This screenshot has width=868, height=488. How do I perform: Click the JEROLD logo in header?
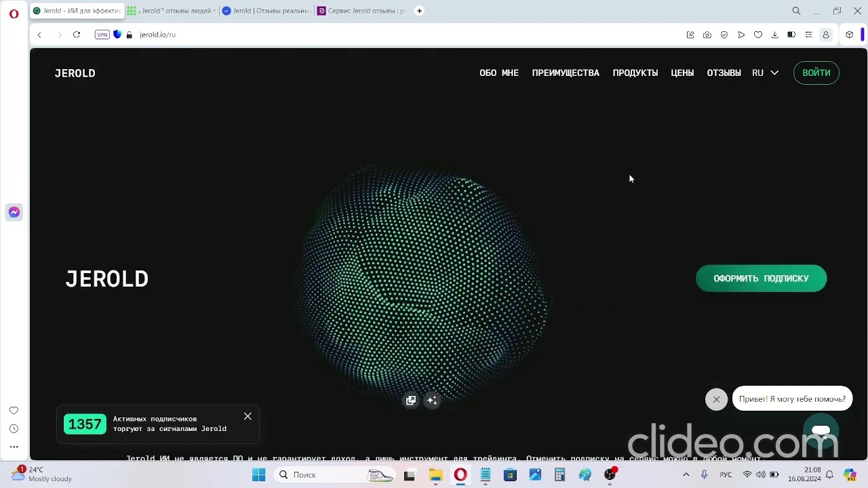coord(75,73)
